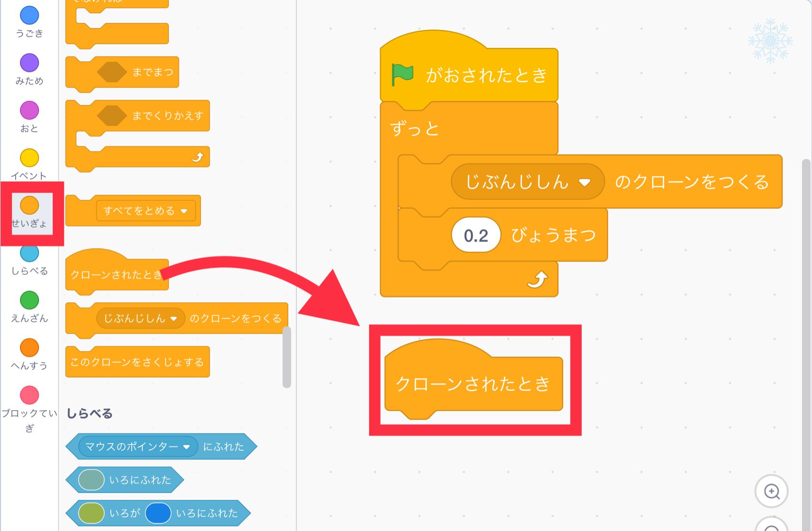The height and width of the screenshot is (531, 812).
Task: Select the うごき (Motion) category circle
Action: click(x=29, y=15)
